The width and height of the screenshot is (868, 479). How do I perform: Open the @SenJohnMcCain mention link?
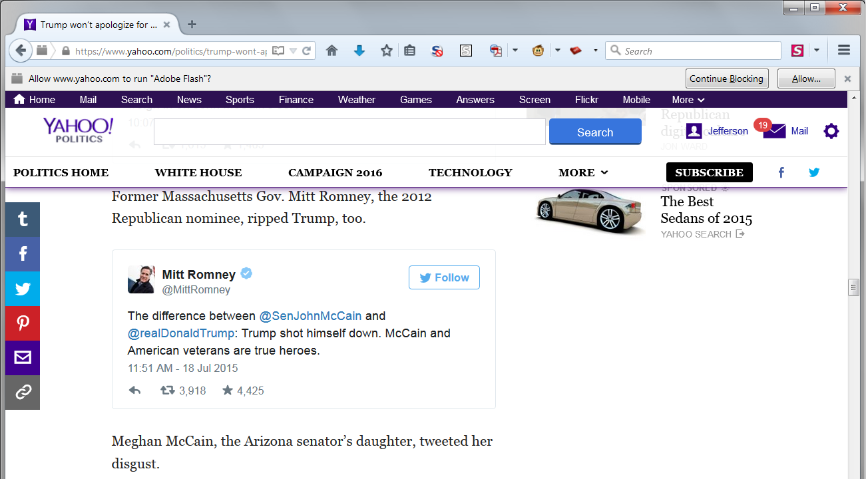point(310,315)
